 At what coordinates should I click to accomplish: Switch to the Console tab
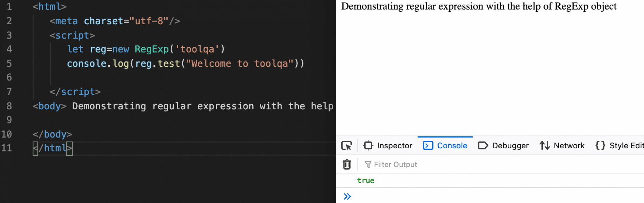coord(445,145)
